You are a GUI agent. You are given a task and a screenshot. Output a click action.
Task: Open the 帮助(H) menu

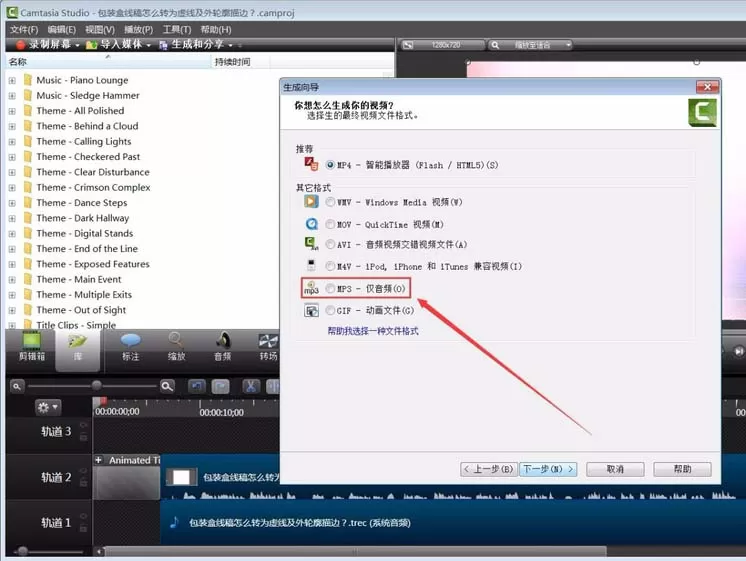[x=216, y=30]
